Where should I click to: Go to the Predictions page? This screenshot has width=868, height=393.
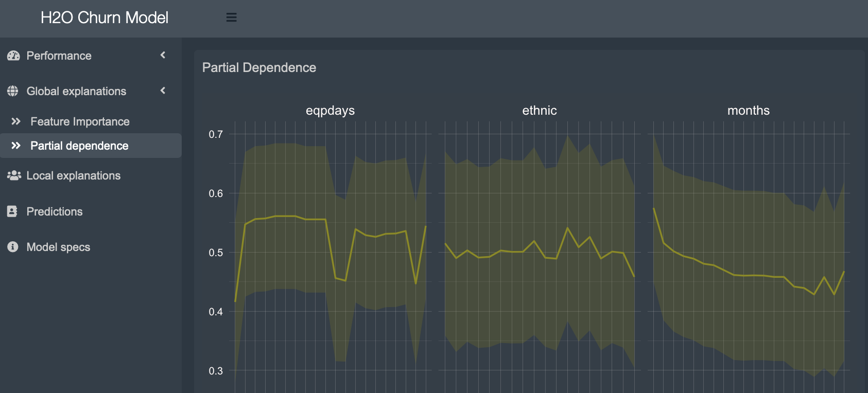coord(55,211)
